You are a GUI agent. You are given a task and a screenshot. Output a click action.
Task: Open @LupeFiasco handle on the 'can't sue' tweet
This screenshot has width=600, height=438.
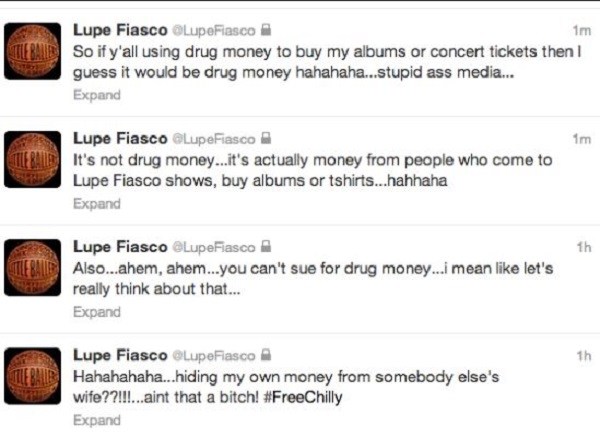[x=214, y=247]
